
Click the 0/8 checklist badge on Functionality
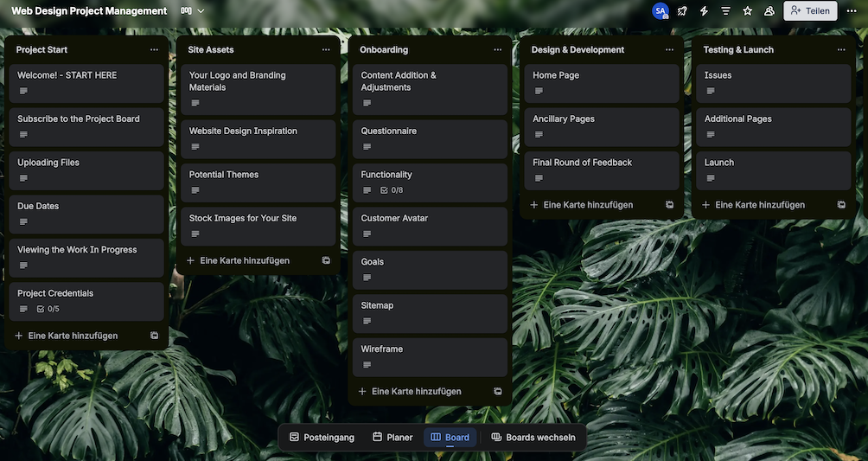click(392, 190)
